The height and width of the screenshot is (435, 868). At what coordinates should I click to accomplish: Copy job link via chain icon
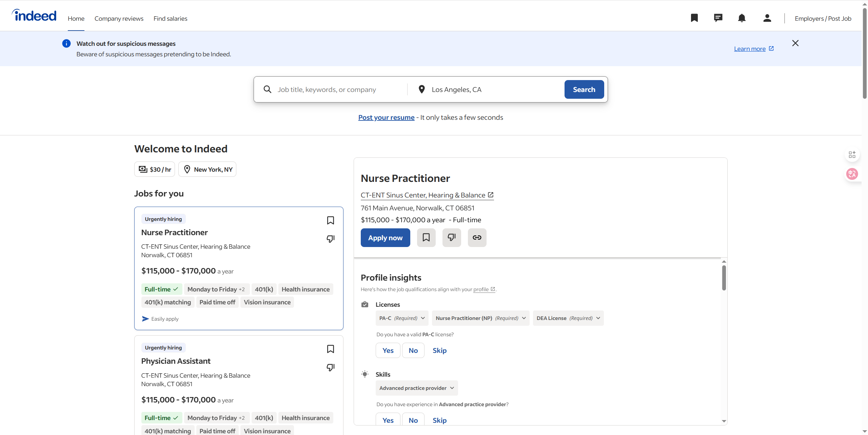click(x=477, y=238)
